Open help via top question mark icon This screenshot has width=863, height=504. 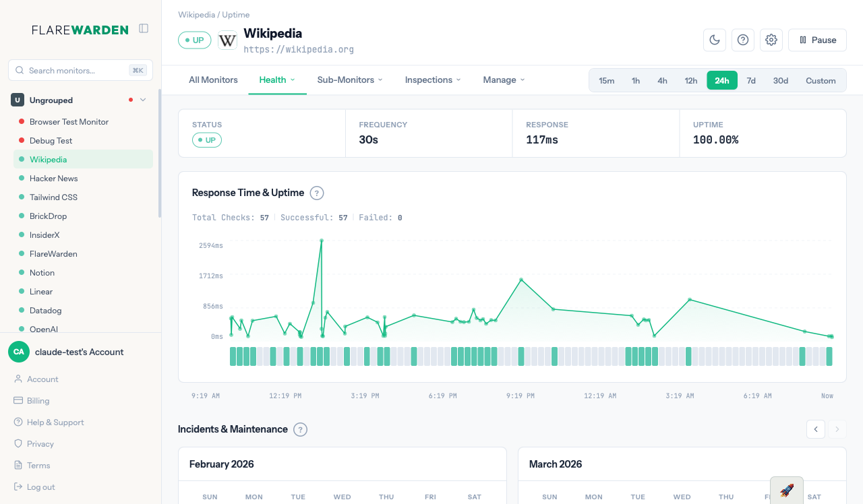point(743,40)
